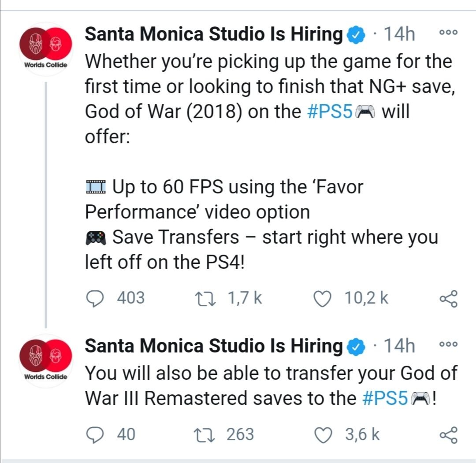
Task: Share the God of War III Remastered tweet
Action: point(448,435)
